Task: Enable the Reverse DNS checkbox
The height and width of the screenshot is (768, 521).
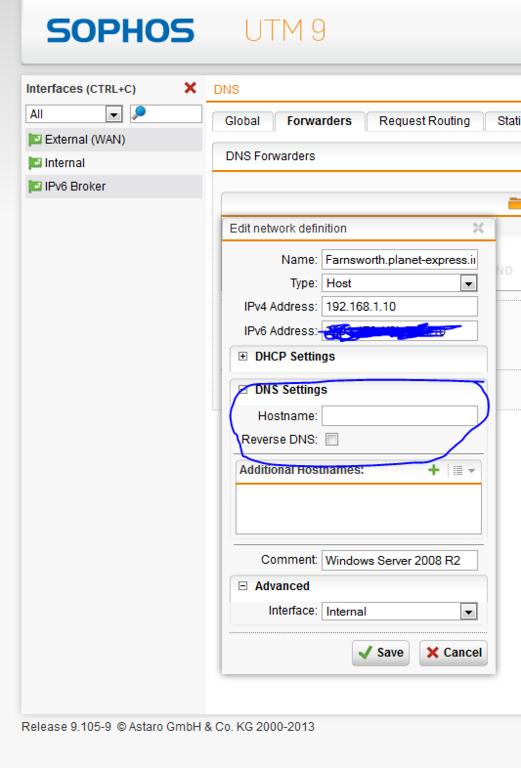Action: [x=332, y=439]
